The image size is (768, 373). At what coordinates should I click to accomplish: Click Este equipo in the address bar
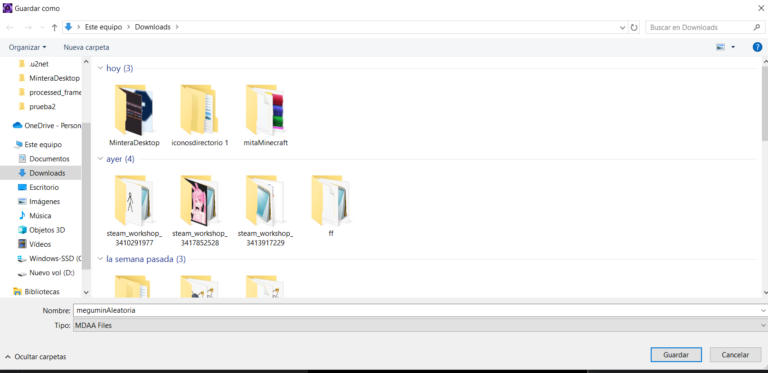tap(103, 27)
